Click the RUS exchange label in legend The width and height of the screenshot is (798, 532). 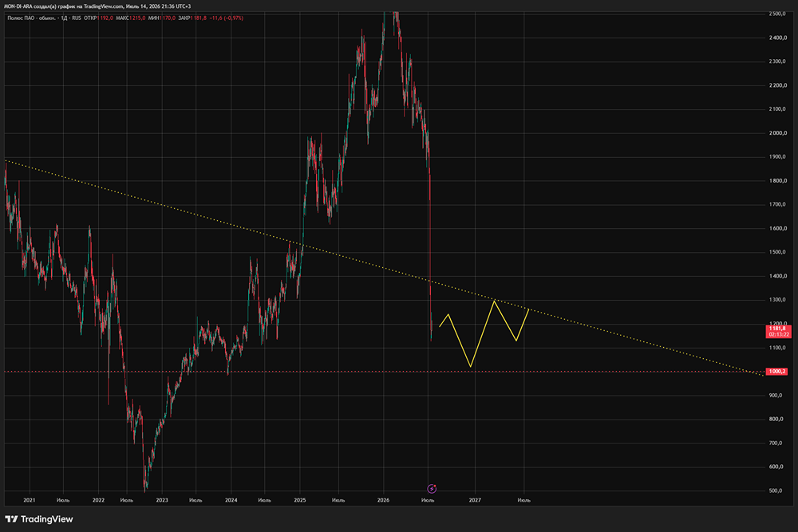coord(77,18)
